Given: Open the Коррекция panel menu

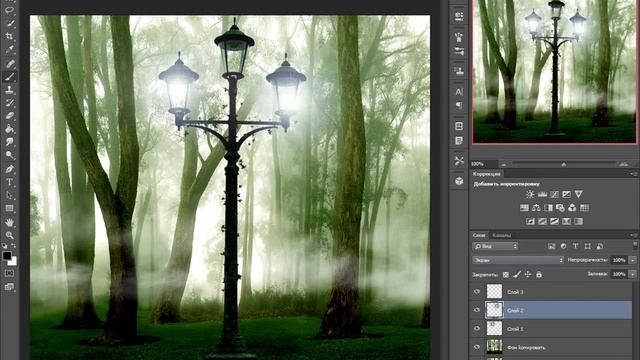Looking at the screenshot, I should [x=633, y=174].
